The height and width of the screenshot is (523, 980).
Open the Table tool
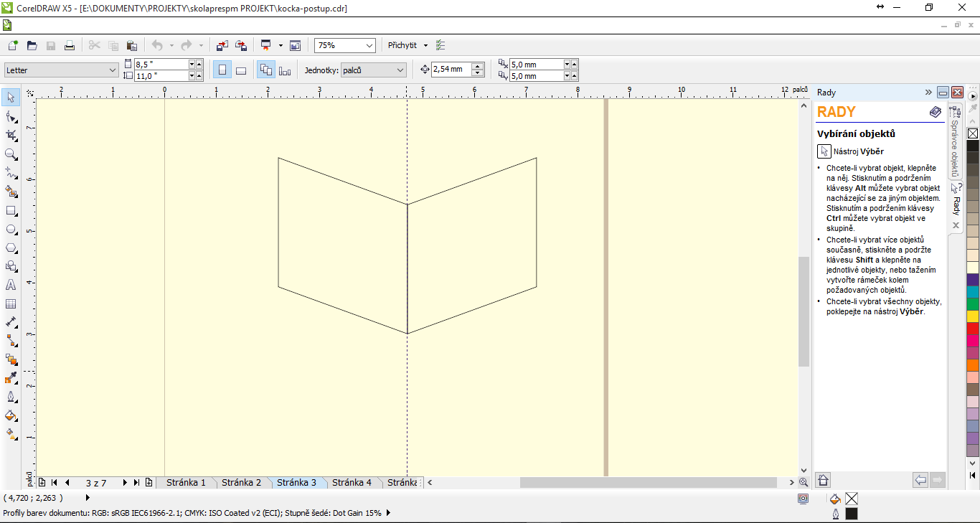tap(11, 303)
